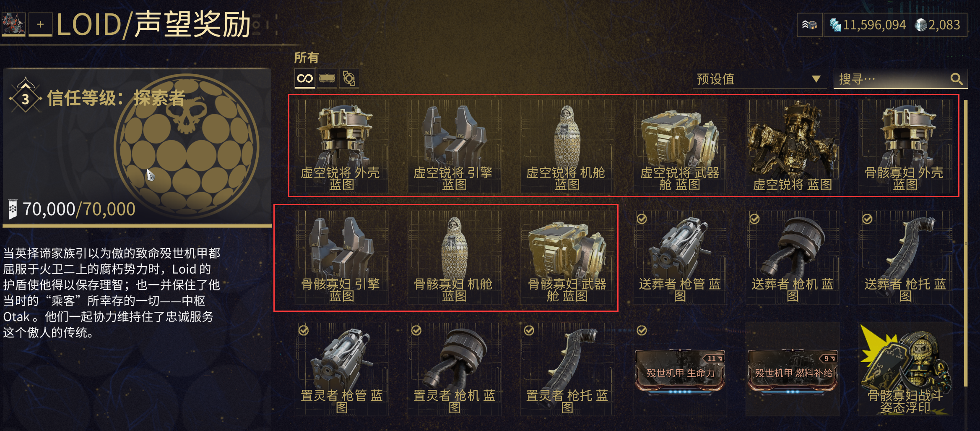Click the credits currency icon showing 11,596,094
The height and width of the screenshot is (431, 980).
coord(835,25)
